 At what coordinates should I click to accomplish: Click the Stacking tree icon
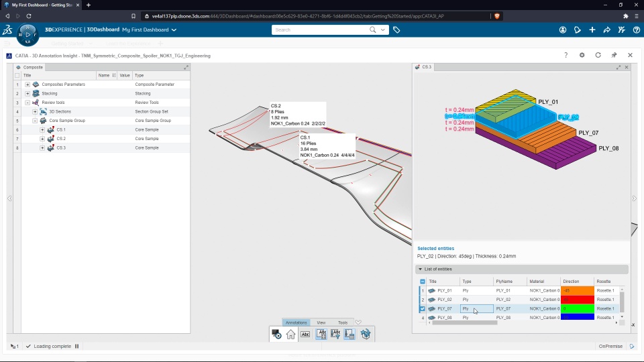tap(36, 94)
